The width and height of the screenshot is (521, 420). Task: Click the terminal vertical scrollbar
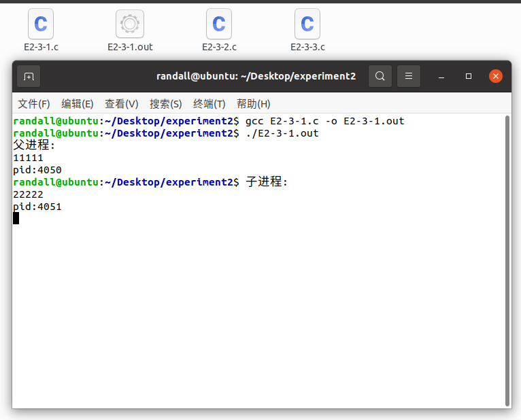[507, 258]
